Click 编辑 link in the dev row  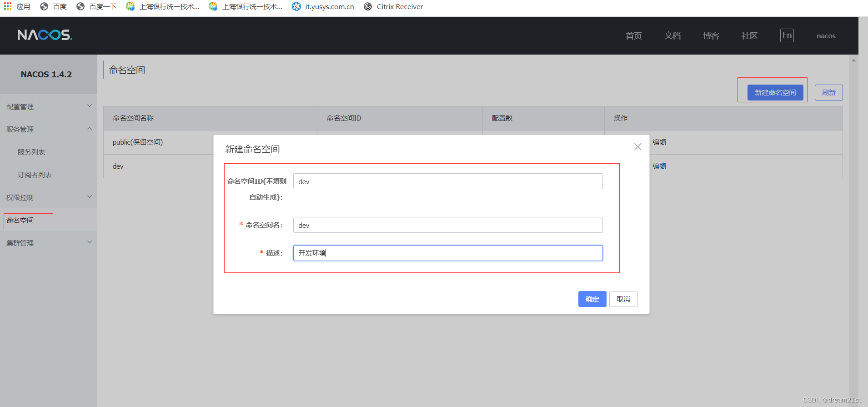click(659, 166)
